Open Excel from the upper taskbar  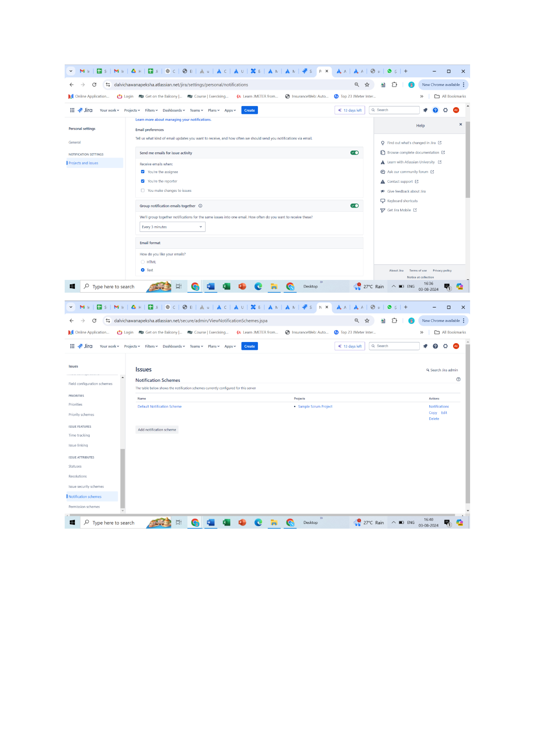tap(226, 286)
